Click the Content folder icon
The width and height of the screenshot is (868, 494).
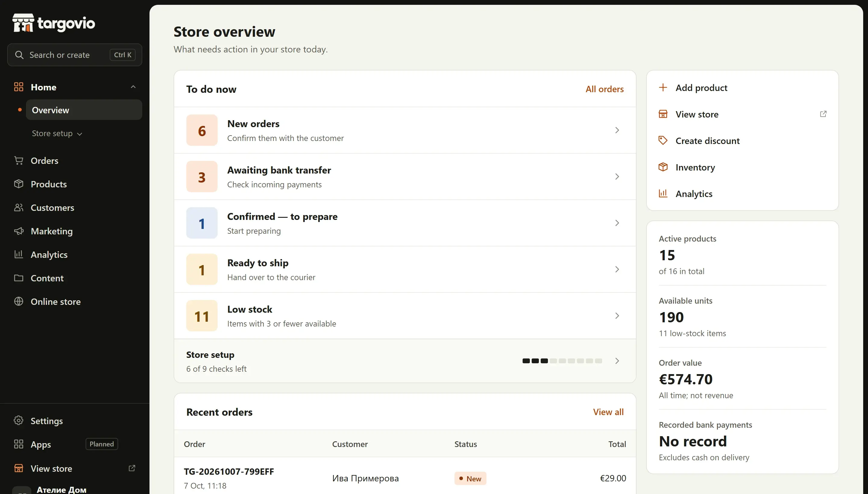19,278
